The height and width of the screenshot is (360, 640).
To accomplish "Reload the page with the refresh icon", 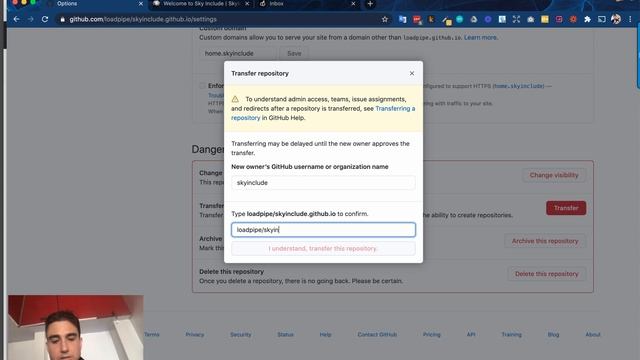I will [45, 19].
